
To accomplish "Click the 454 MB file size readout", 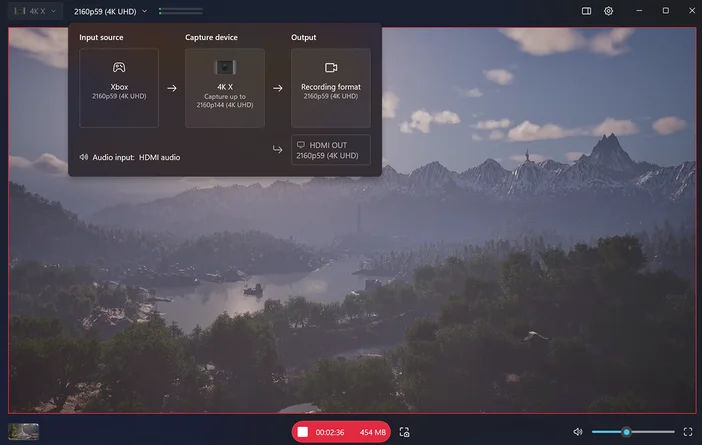I will click(x=372, y=432).
